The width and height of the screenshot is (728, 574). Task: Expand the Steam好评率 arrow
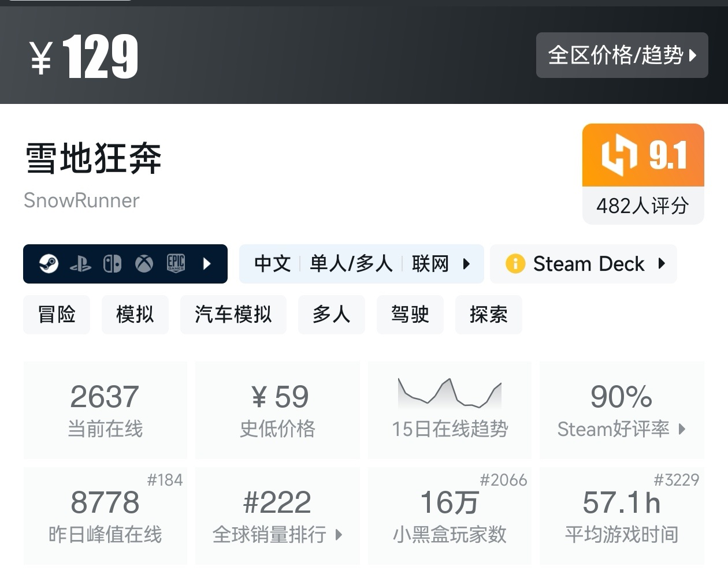(x=682, y=429)
